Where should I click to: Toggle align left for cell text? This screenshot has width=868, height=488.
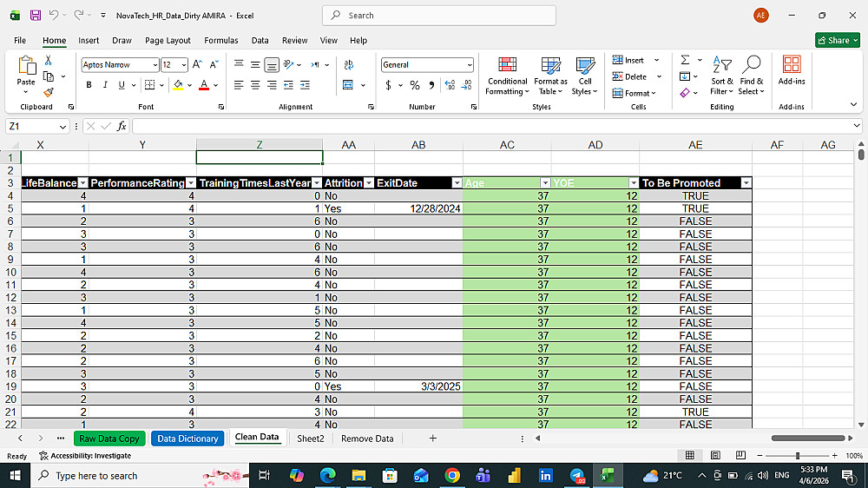pos(239,85)
